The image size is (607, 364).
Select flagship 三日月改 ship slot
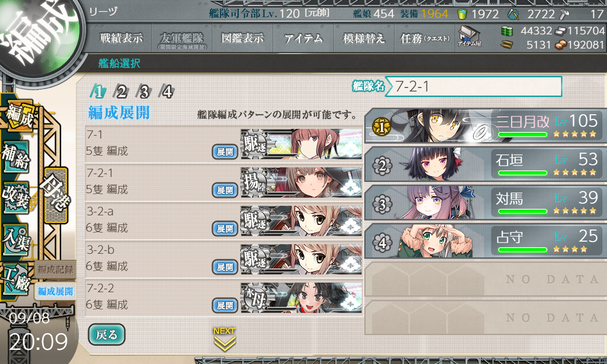486,125
